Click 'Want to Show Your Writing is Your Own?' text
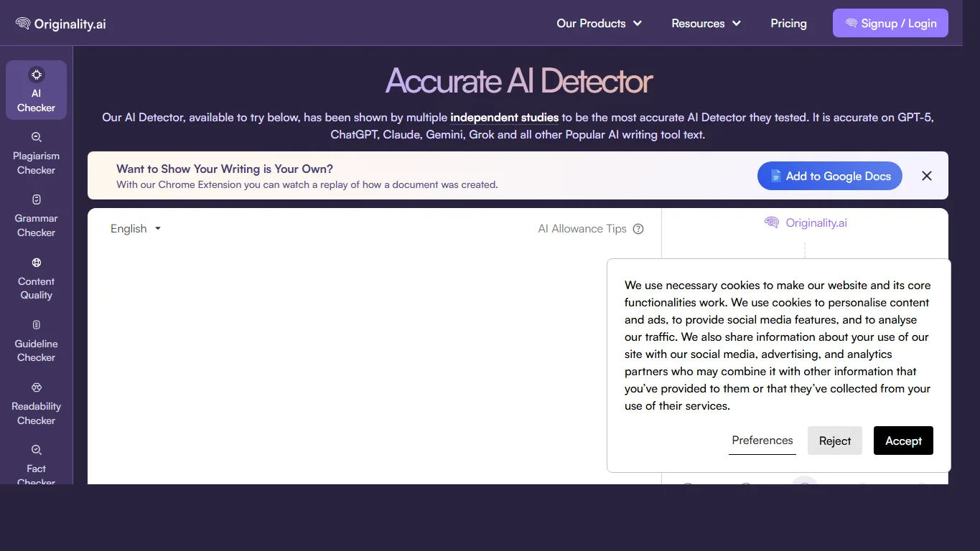980x551 pixels. point(225,169)
